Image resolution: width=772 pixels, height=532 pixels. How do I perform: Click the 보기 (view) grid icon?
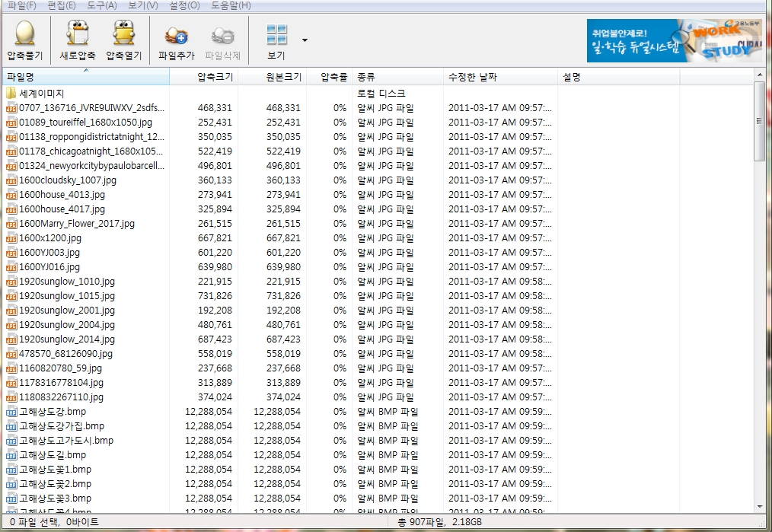pos(276,34)
